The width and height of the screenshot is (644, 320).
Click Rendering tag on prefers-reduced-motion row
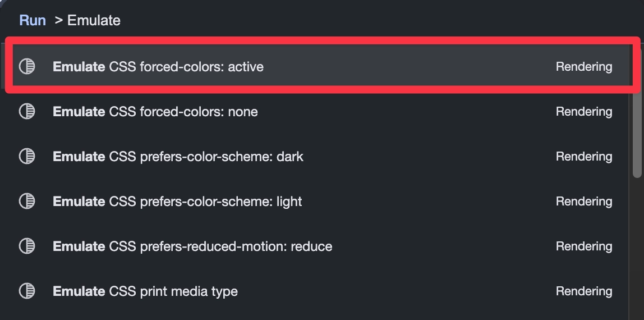point(583,246)
